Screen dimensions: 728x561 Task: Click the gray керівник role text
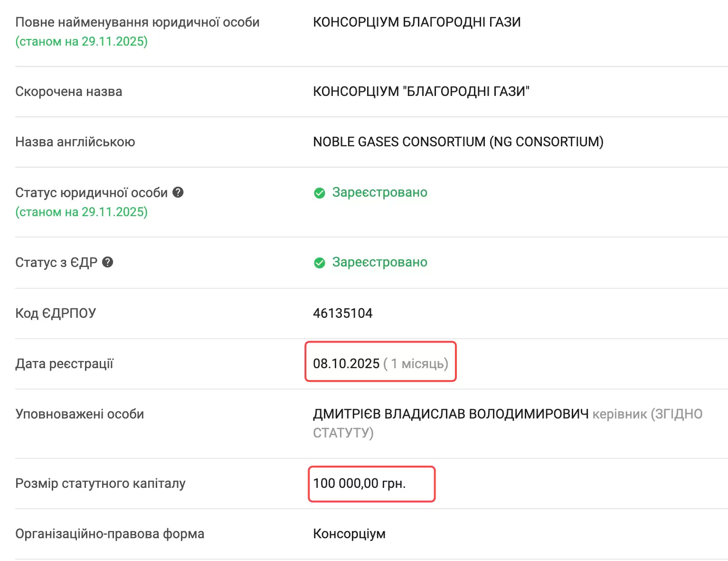point(619,414)
